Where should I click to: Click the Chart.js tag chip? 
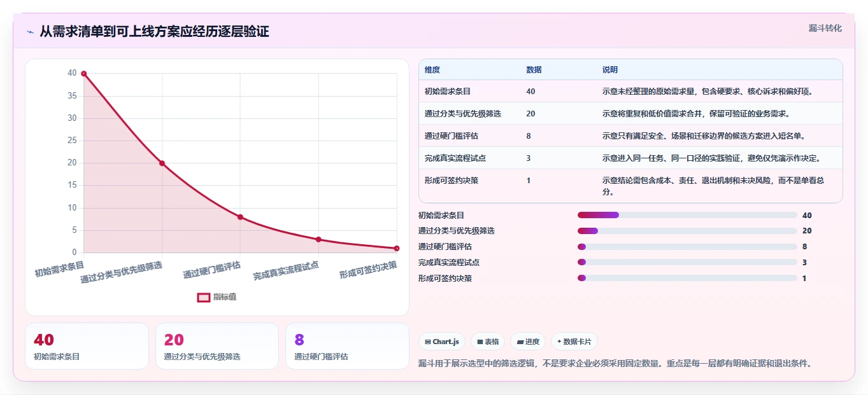(x=442, y=342)
